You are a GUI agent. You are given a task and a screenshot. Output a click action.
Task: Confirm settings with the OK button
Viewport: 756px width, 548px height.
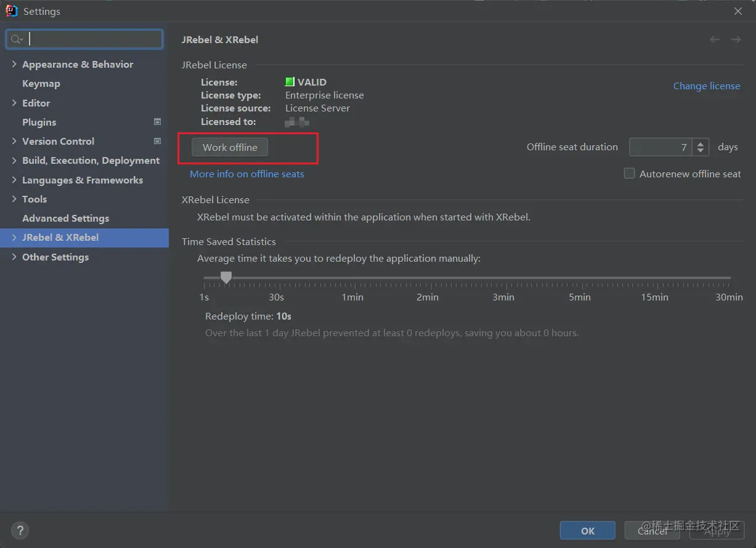click(x=588, y=530)
